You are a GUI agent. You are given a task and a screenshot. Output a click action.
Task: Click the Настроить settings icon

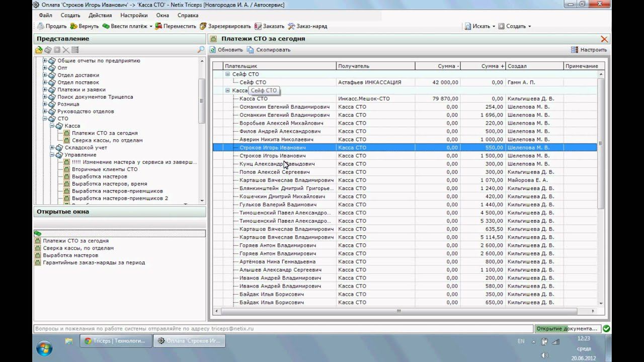(575, 50)
